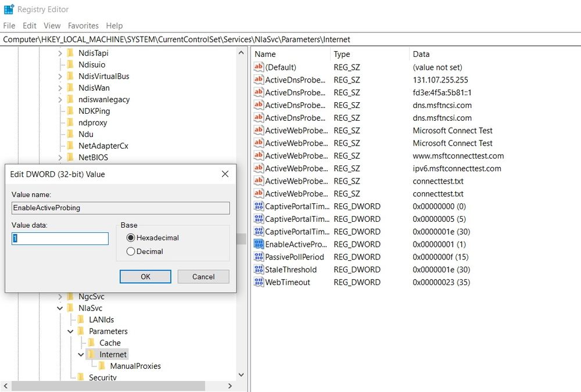Click the Cache folder icon
581x392 pixels.
click(92, 343)
